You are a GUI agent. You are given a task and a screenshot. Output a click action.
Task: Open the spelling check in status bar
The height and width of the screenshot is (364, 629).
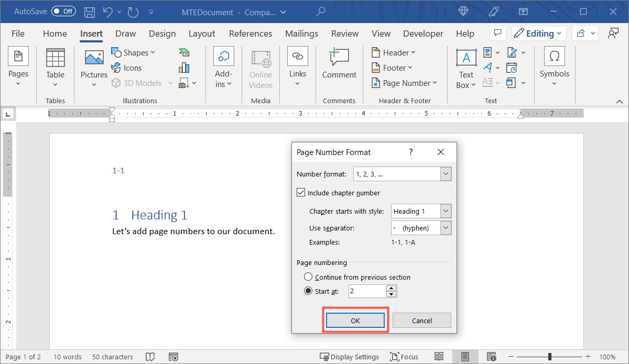(150, 357)
